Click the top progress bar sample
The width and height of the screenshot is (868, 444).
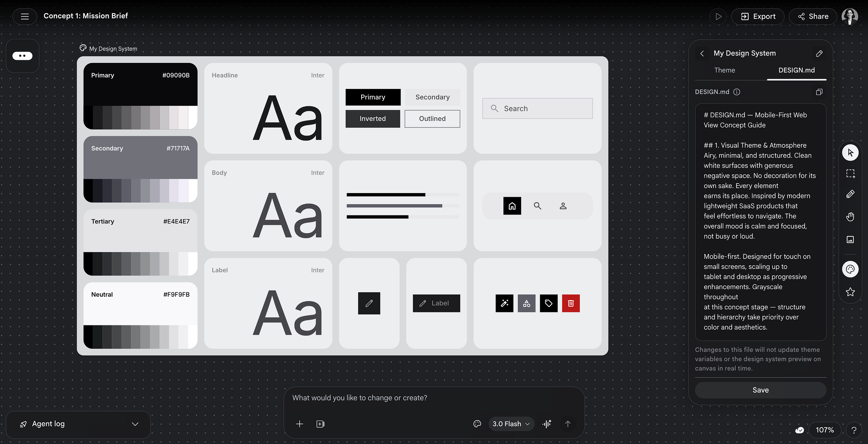click(403, 195)
